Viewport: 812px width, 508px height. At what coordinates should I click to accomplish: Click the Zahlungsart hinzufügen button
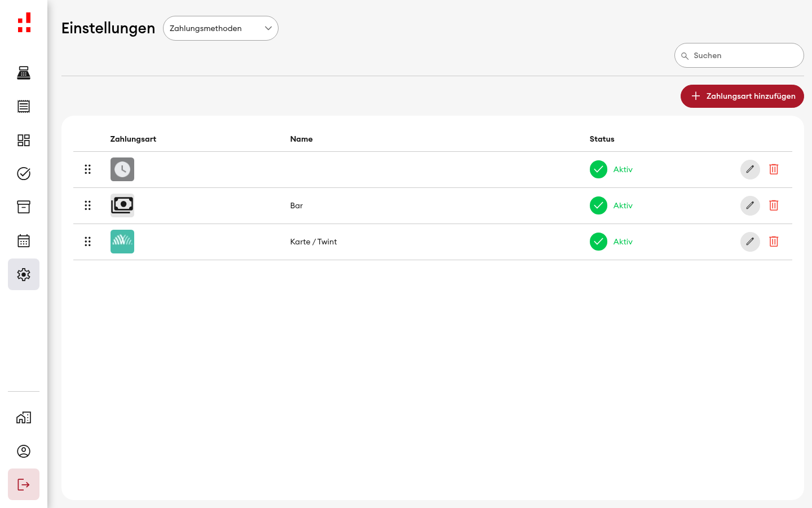[x=742, y=96]
